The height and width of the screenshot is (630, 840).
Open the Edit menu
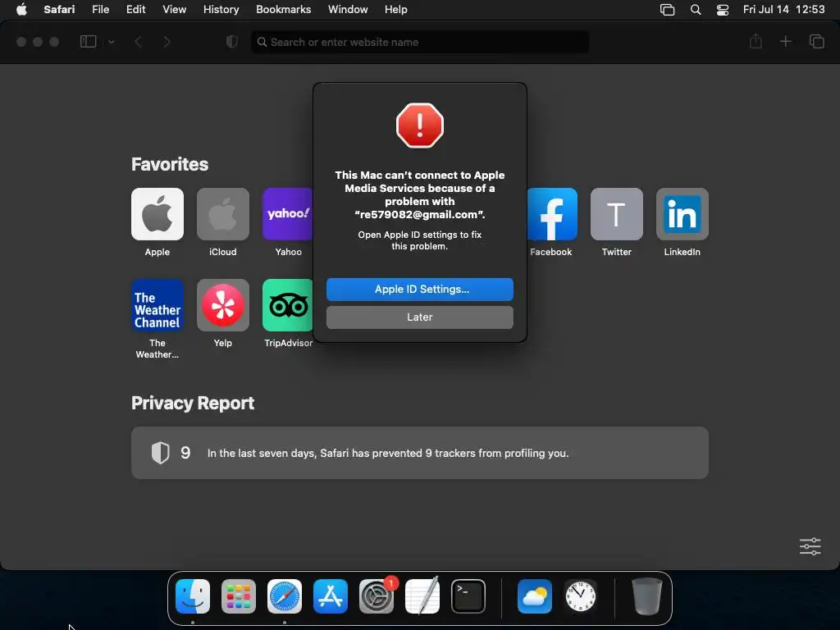click(135, 10)
